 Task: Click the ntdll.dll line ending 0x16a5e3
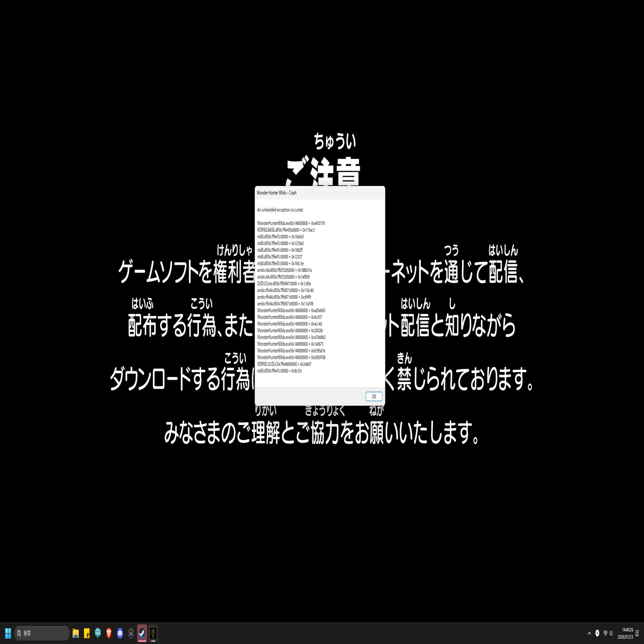[x=280, y=237]
